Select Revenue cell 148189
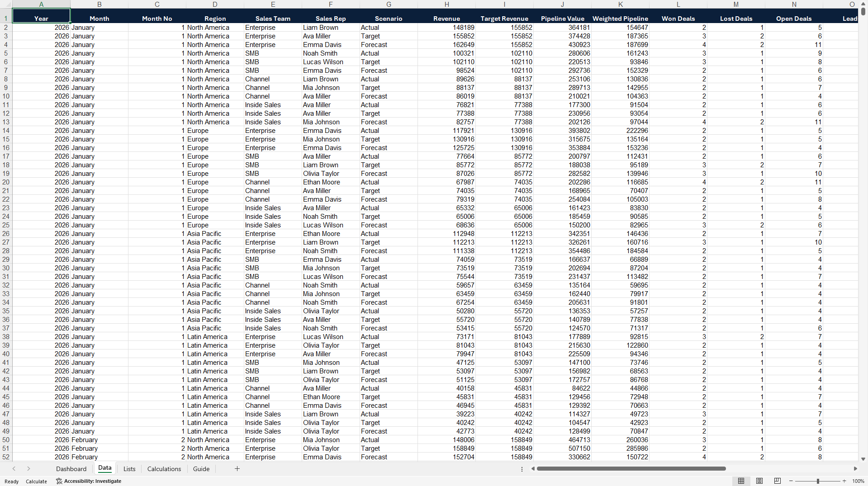Image resolution: width=868 pixels, height=486 pixels. [x=446, y=28]
